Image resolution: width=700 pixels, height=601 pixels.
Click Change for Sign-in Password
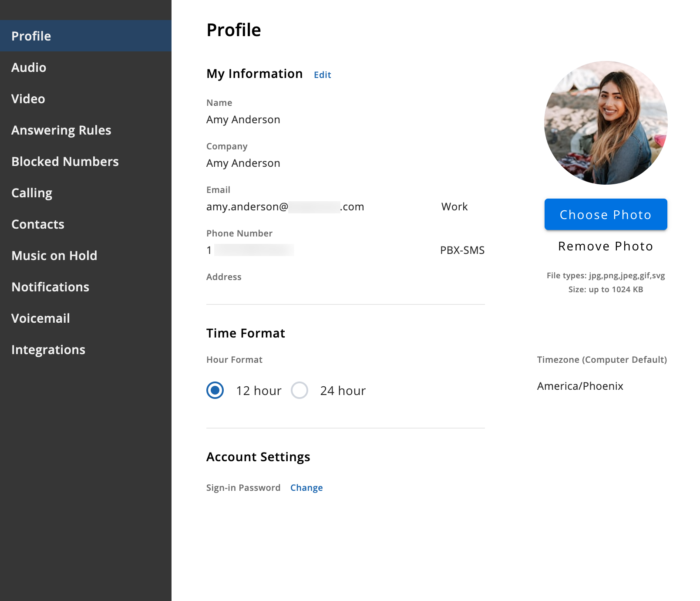[306, 488]
